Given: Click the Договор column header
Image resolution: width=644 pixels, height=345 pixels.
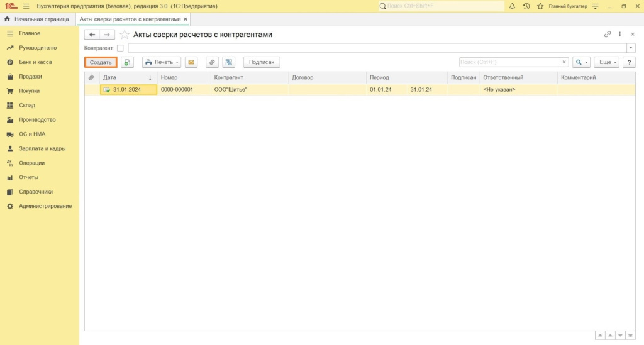Looking at the screenshot, I should coord(327,77).
